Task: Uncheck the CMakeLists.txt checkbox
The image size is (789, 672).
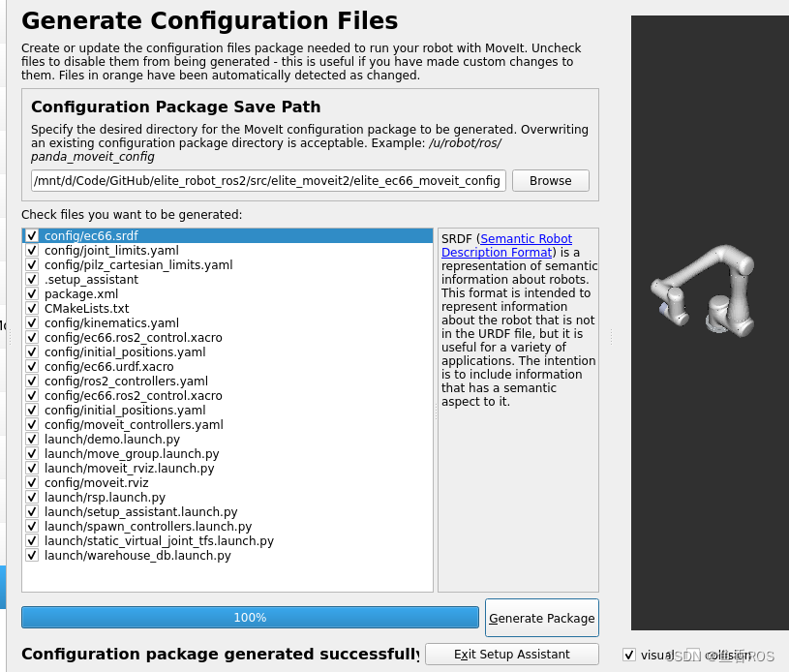Action: 32,308
